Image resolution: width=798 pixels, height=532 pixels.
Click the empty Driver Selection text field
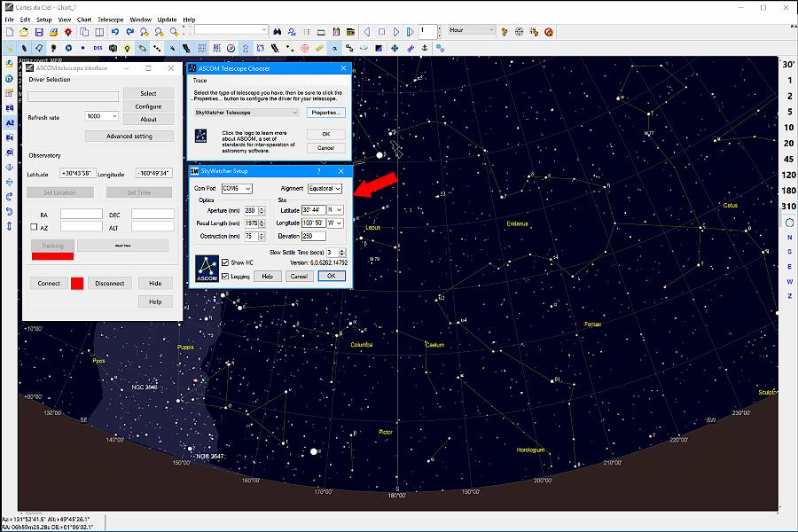[73, 97]
